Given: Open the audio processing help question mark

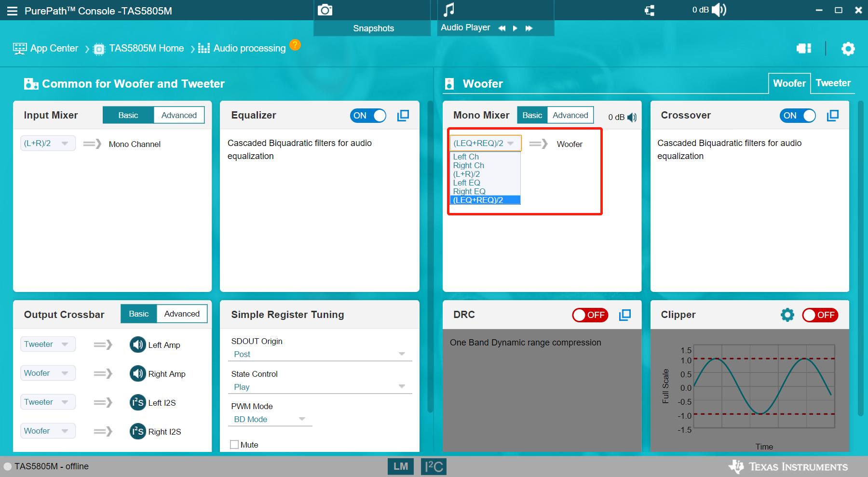Looking at the screenshot, I should [295, 45].
